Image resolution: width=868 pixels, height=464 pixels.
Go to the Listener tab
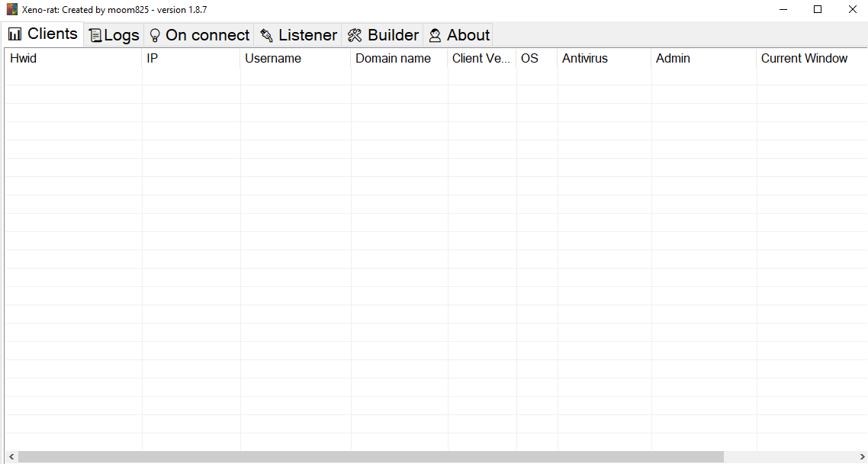click(297, 35)
